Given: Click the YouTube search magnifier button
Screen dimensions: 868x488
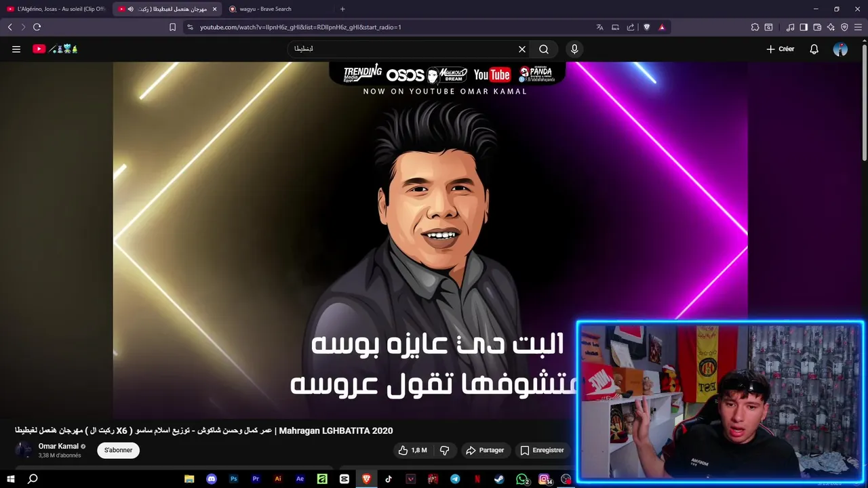Looking at the screenshot, I should pos(544,49).
